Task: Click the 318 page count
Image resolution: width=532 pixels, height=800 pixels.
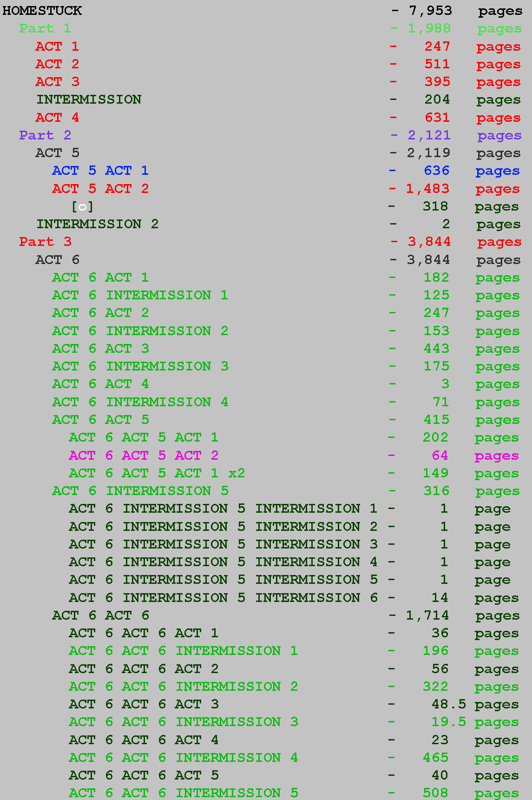Action: (x=435, y=206)
